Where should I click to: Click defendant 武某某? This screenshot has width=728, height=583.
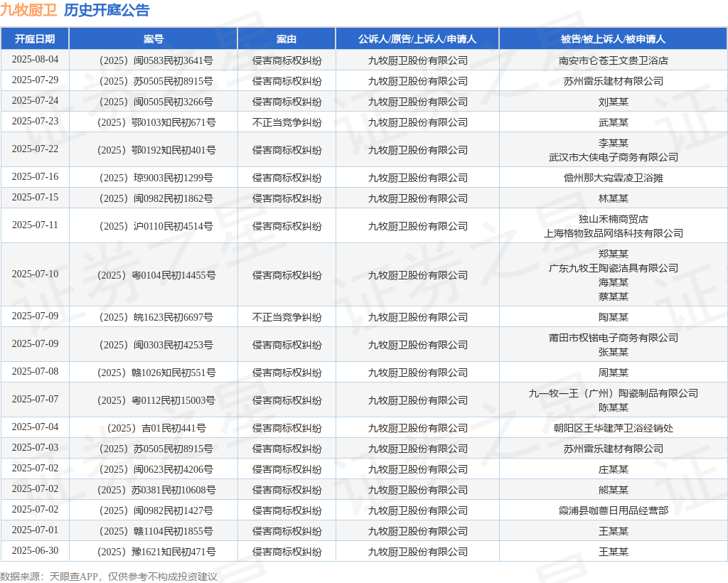tap(614, 122)
